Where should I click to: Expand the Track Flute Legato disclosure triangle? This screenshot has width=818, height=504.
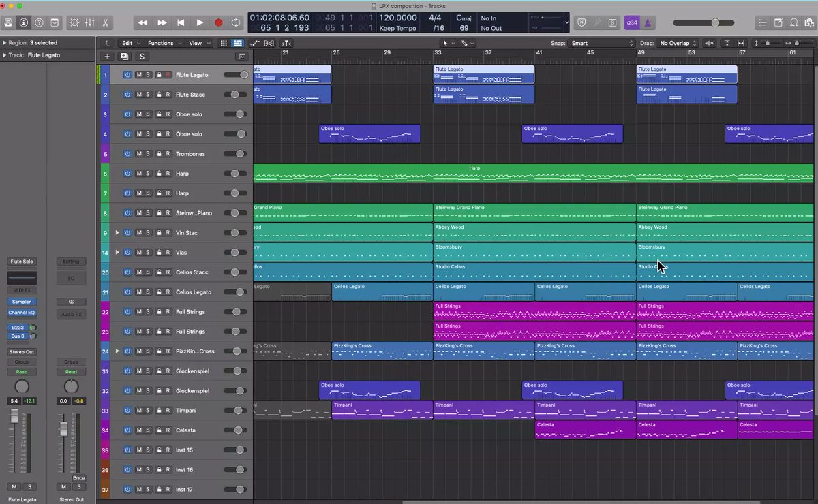click(4, 55)
